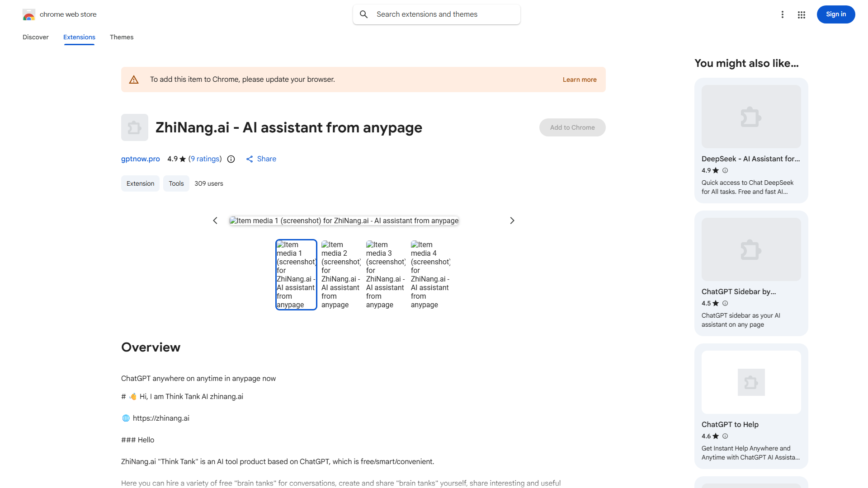This screenshot has height=488, width=868.
Task: Follow the Learn more link
Action: tap(580, 80)
